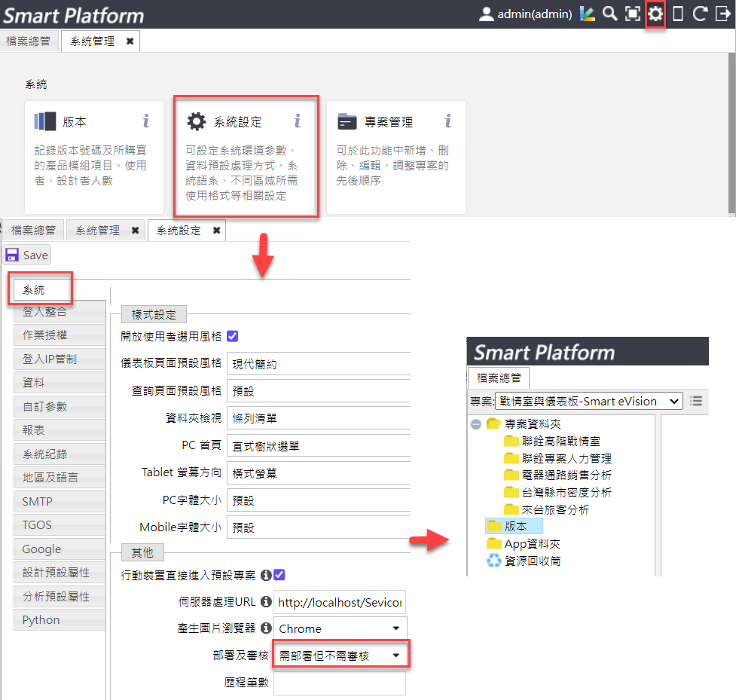736x700 pixels.
Task: Click the search magnifier icon
Action: pyautogui.click(x=609, y=14)
